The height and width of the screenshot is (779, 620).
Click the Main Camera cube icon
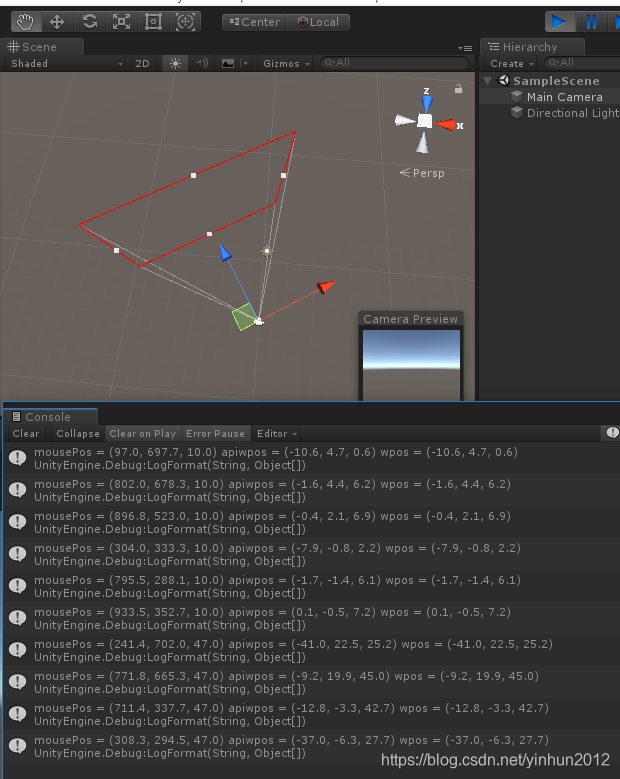(517, 96)
